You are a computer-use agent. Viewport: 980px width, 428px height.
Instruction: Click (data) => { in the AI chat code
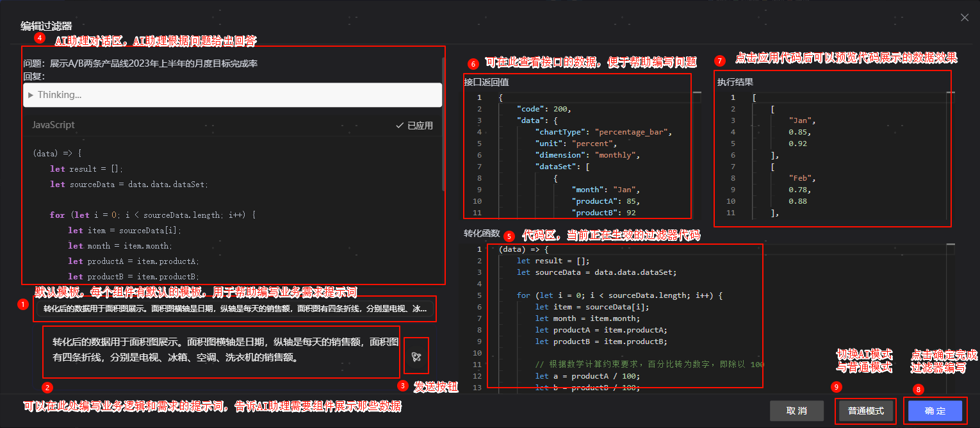point(56,153)
